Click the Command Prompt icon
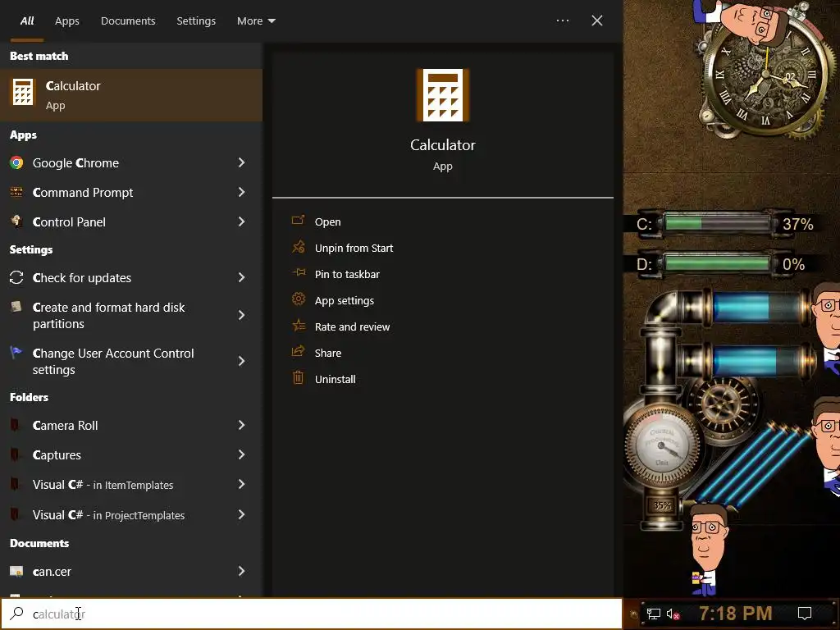The height and width of the screenshot is (630, 840). [16, 192]
